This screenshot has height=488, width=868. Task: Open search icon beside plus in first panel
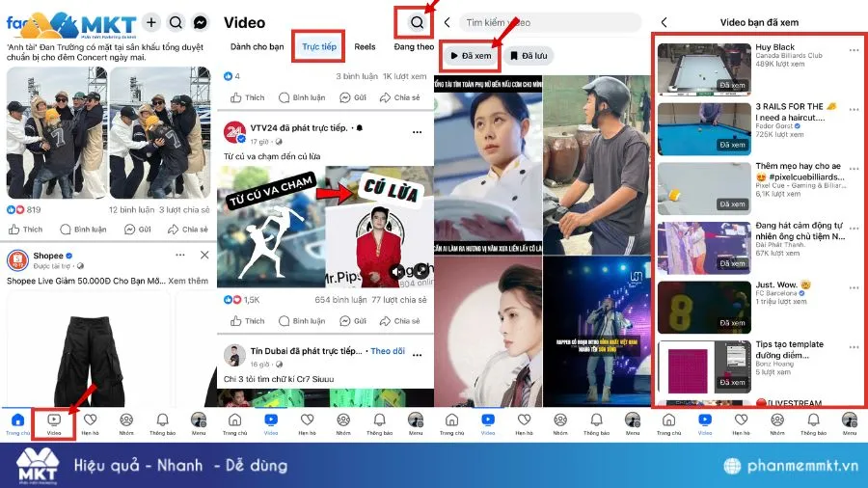[x=176, y=23]
